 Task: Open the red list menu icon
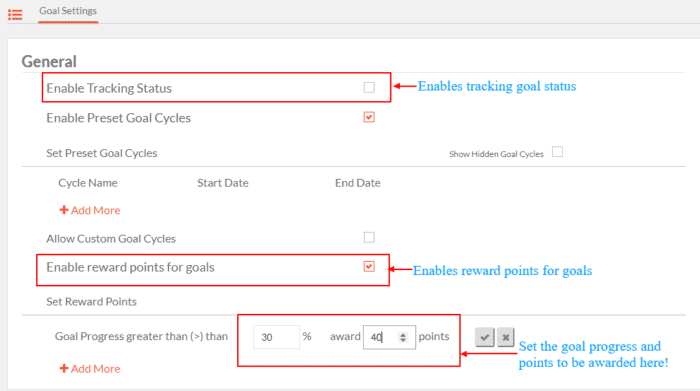(15, 15)
